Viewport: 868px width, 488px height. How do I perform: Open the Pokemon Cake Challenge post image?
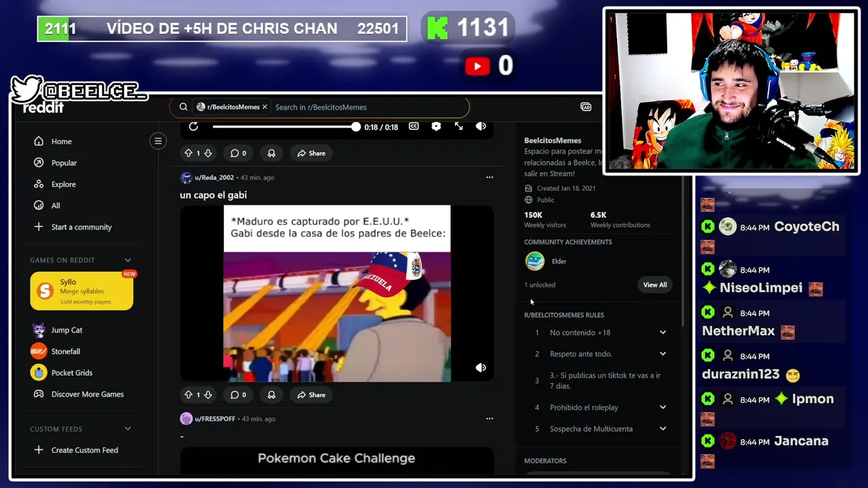click(x=337, y=461)
